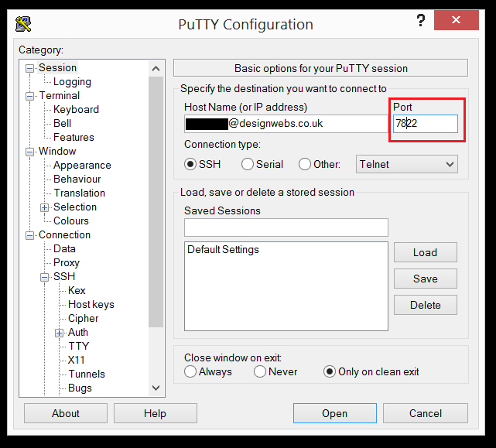The height and width of the screenshot is (448, 496).
Task: Click the Open button to connect
Action: coord(334,413)
